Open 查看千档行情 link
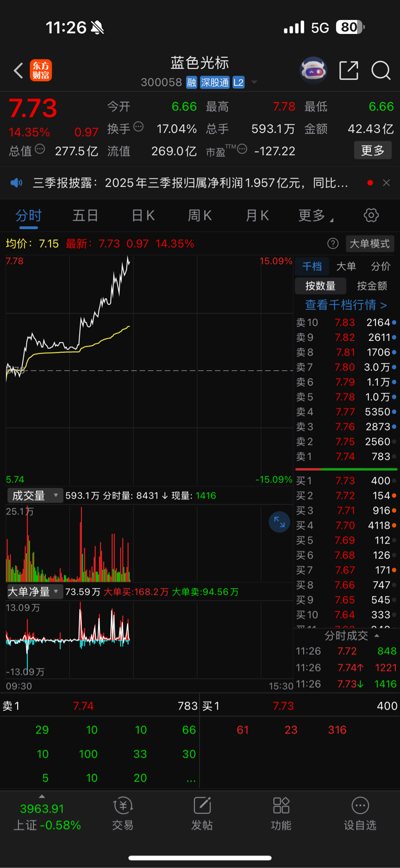 click(x=346, y=305)
